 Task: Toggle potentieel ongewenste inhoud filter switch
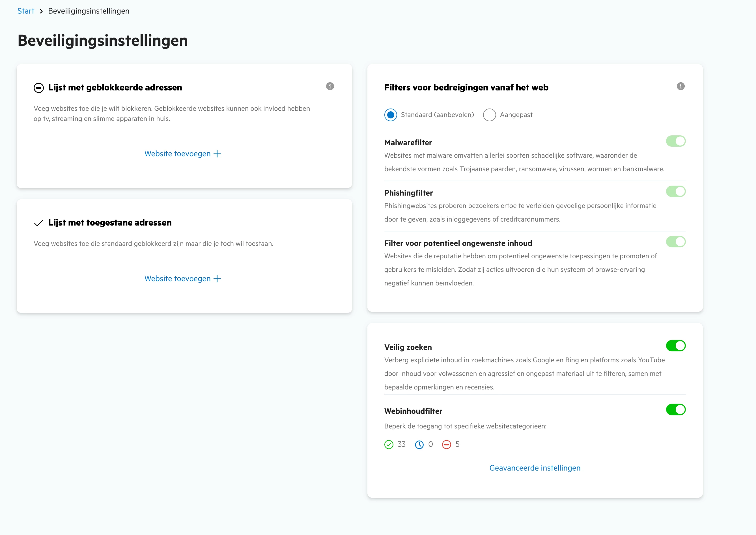click(x=676, y=242)
